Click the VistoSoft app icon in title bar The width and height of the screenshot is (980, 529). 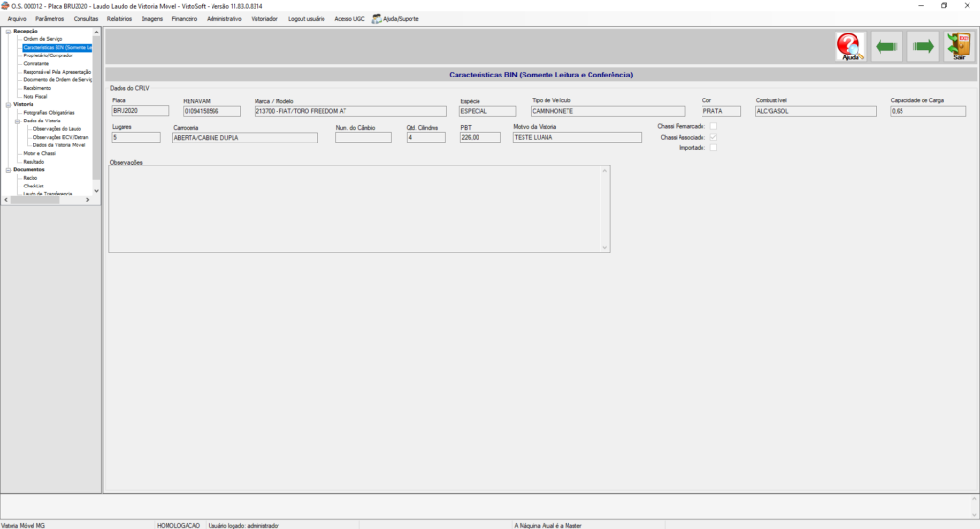(6, 6)
